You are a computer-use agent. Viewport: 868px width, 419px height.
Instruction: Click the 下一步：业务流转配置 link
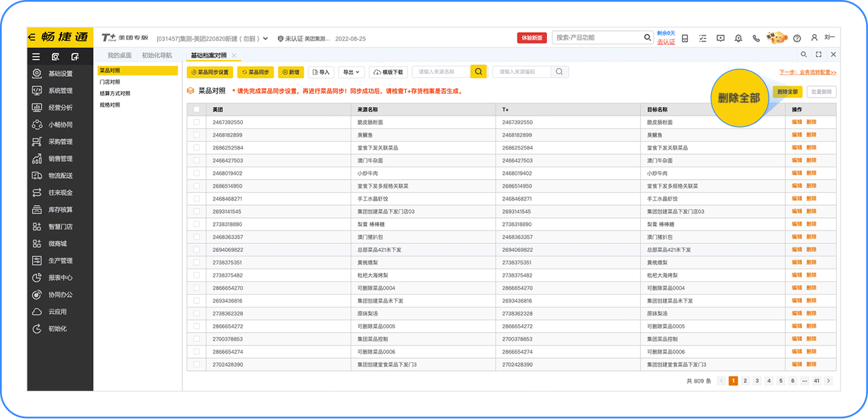click(x=807, y=72)
